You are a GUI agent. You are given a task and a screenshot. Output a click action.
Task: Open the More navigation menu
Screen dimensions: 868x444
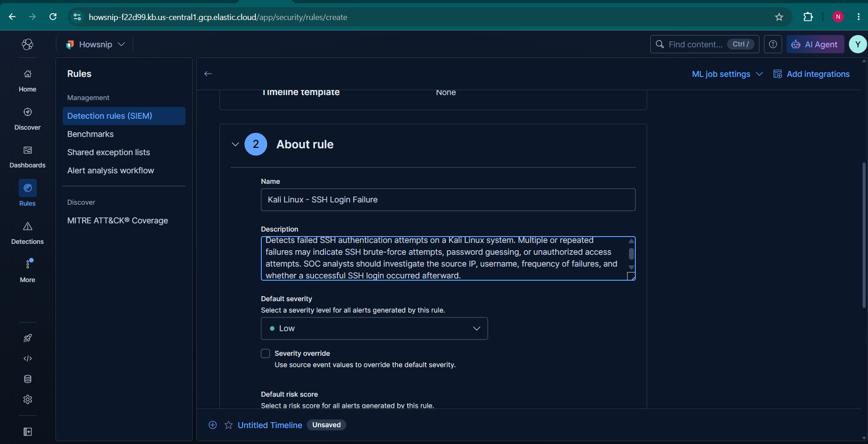click(28, 271)
